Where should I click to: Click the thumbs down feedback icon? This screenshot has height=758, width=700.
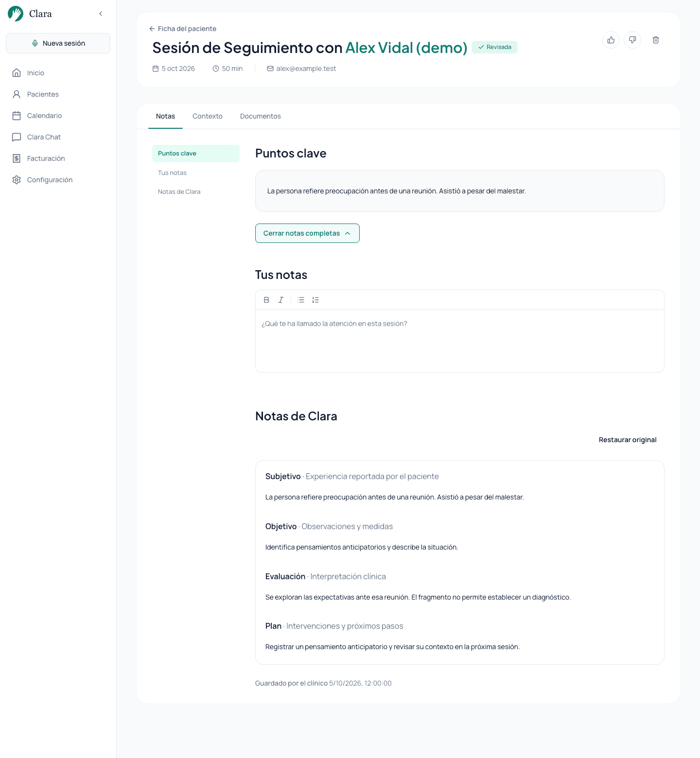[x=632, y=40]
